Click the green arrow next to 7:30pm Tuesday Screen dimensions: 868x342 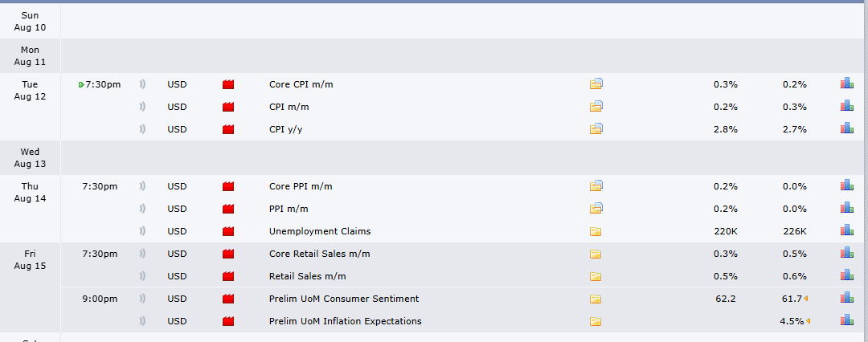(81, 84)
